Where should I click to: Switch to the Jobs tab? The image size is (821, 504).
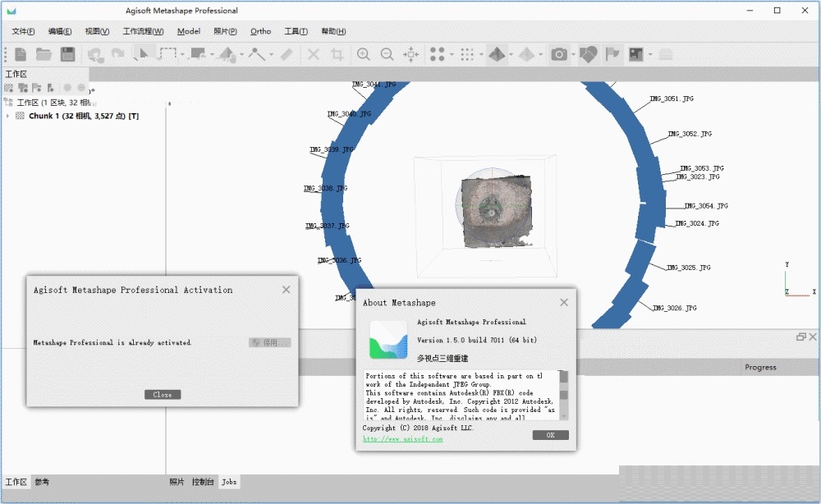point(229,482)
